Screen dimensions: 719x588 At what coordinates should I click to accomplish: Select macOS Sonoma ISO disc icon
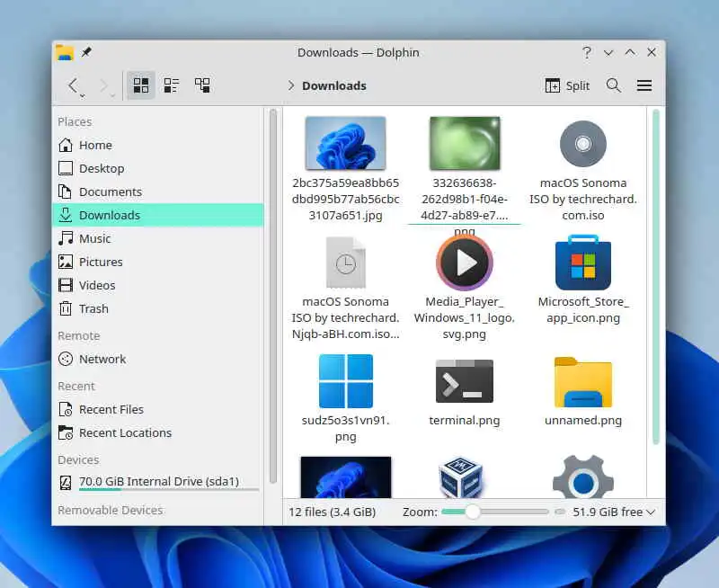pos(582,144)
